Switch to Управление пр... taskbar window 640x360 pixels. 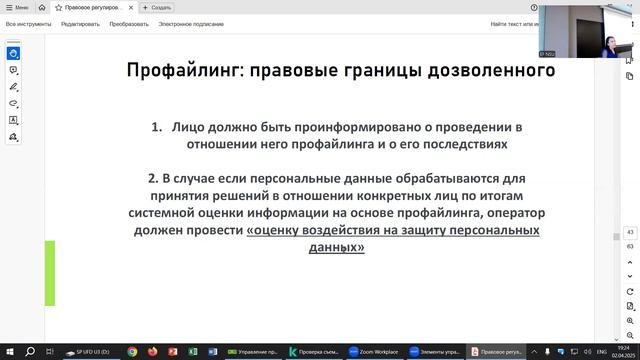click(253, 352)
